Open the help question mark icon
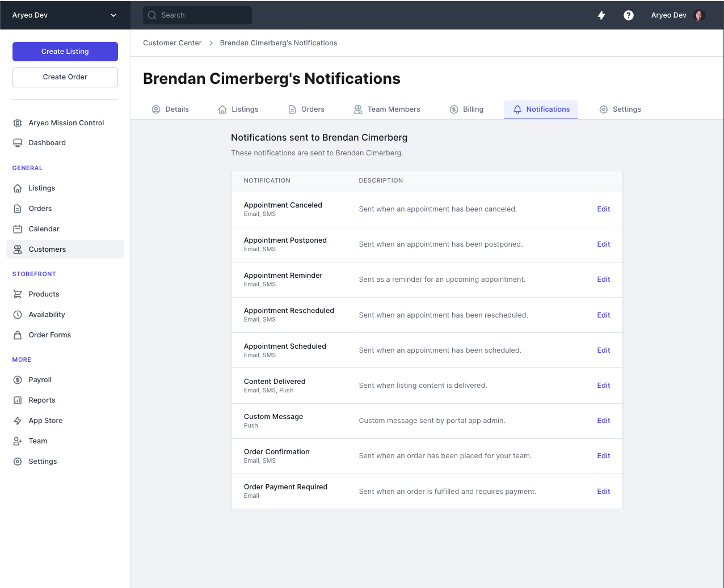Screen dimensions: 724x588 629,15
